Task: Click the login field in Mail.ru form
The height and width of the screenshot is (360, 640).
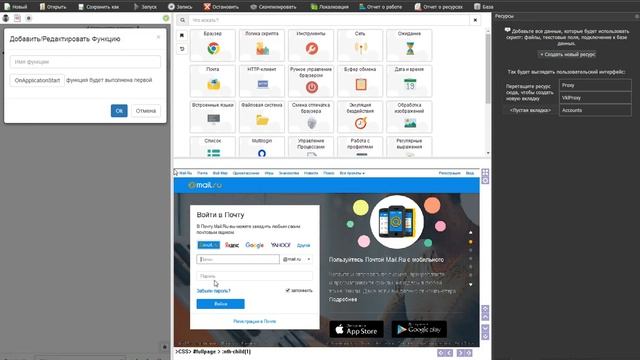Action: (238, 259)
